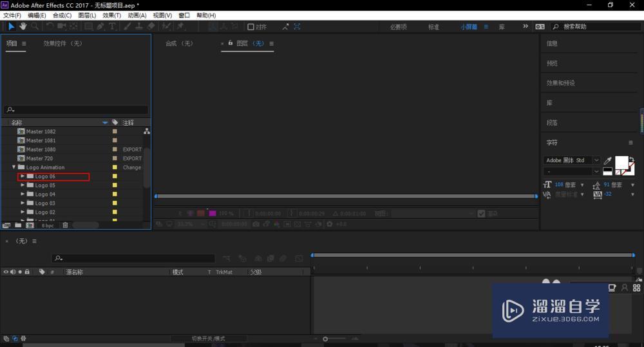Image resolution: width=644 pixels, height=347 pixels.
Task: Open the 信息 panel
Action: (x=552, y=44)
